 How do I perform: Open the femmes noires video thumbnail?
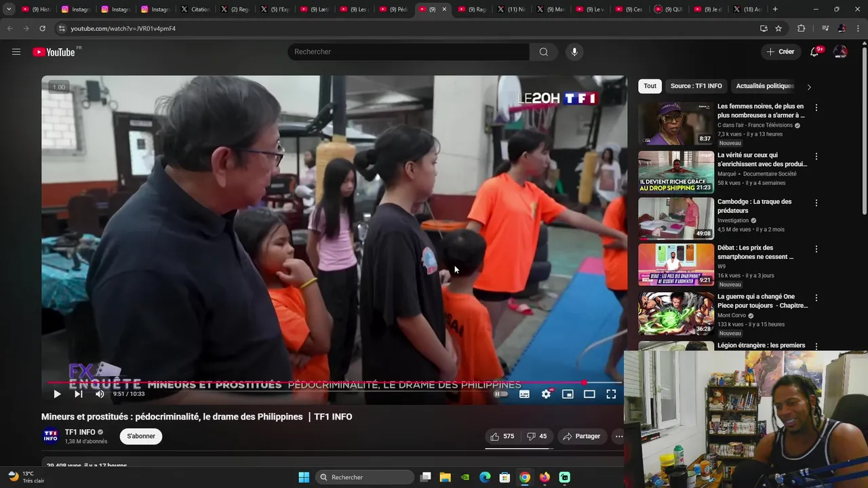676,123
